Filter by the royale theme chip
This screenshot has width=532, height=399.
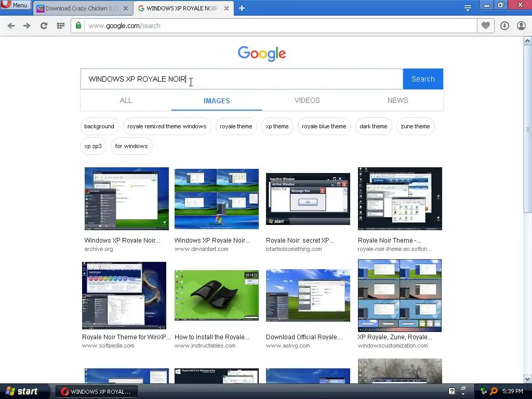tap(236, 126)
